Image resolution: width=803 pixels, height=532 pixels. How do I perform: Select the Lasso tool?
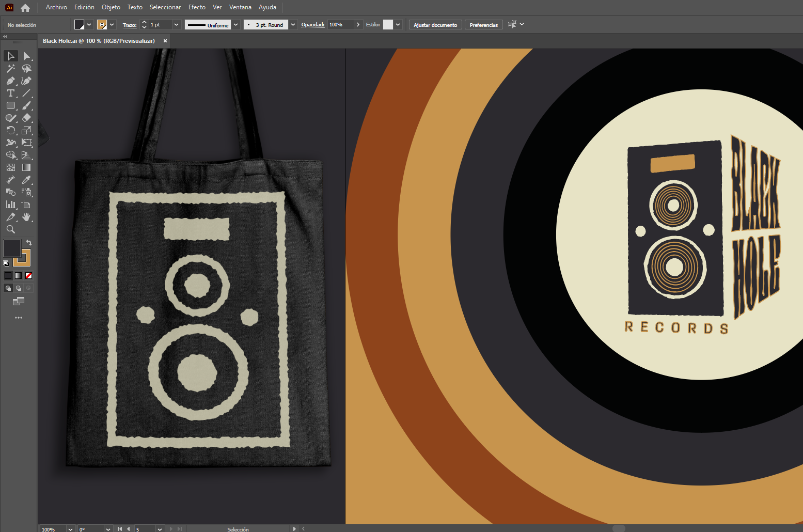pyautogui.click(x=26, y=68)
